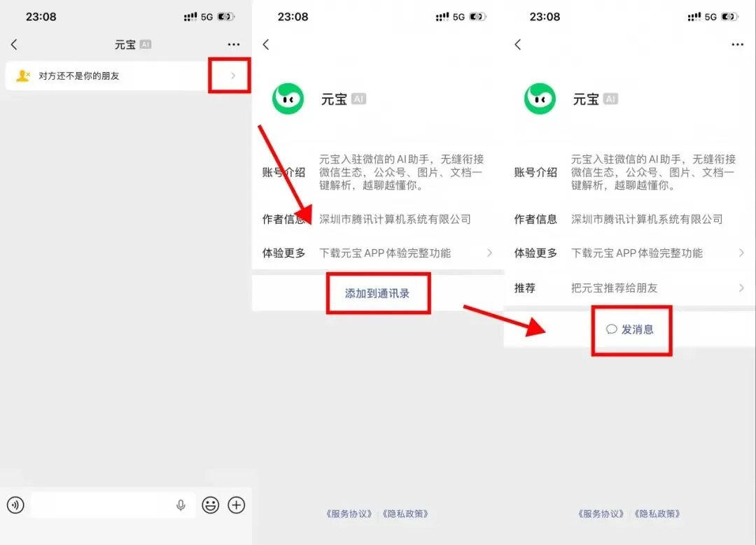Tap the signal bars in right status bar
Screen dimensions: 756x545
[694, 17]
